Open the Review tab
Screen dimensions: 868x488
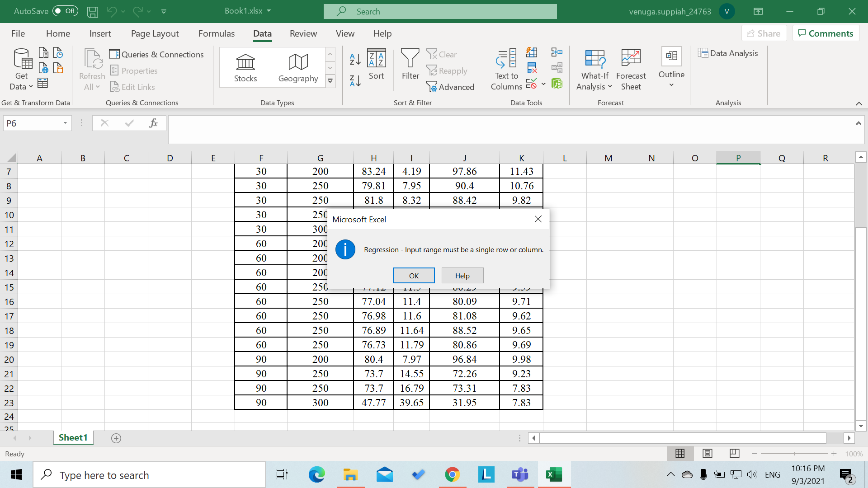[303, 33]
